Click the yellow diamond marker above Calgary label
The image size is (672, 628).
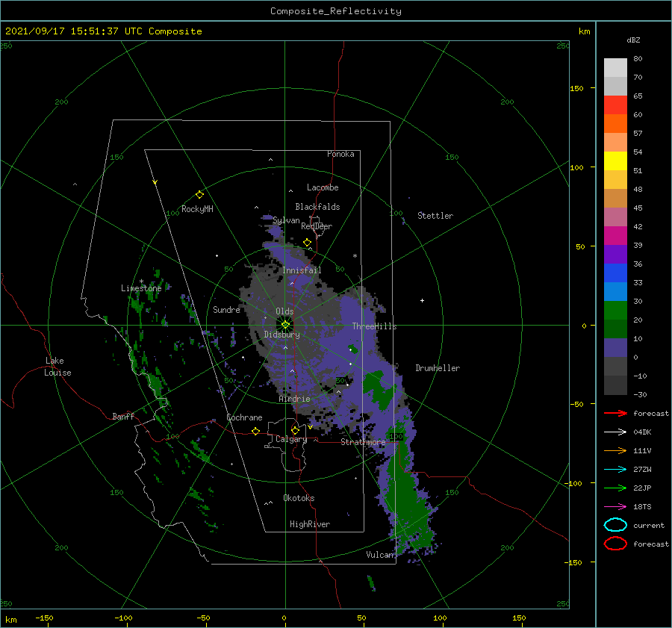pyautogui.click(x=295, y=430)
